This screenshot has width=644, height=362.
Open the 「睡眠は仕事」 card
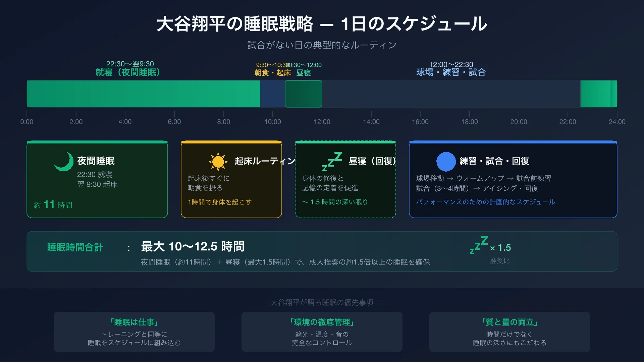coord(134,332)
